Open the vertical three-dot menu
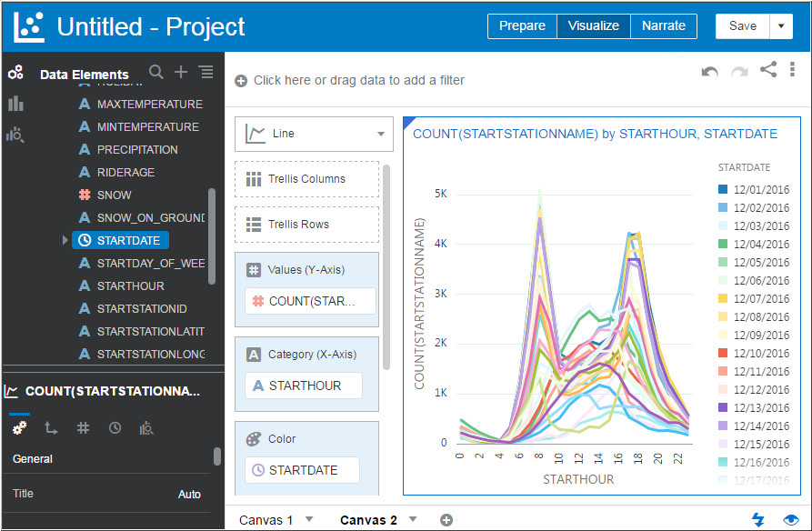 [793, 69]
